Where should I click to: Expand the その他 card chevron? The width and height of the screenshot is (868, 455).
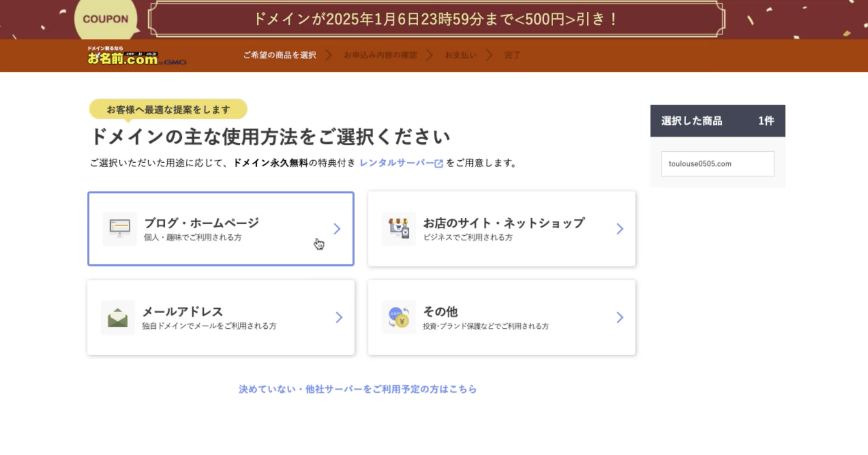(619, 317)
